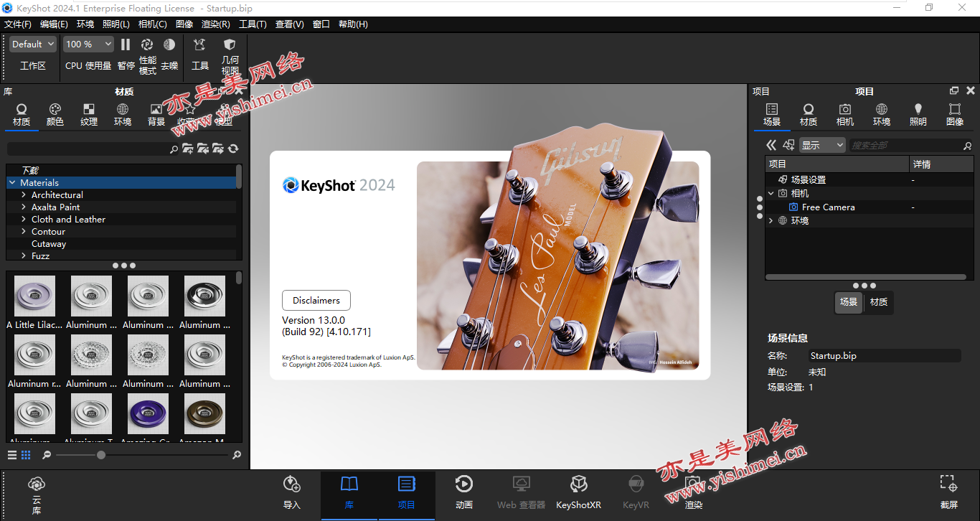Expand the Fuzz folder
980x521 pixels.
click(x=24, y=256)
